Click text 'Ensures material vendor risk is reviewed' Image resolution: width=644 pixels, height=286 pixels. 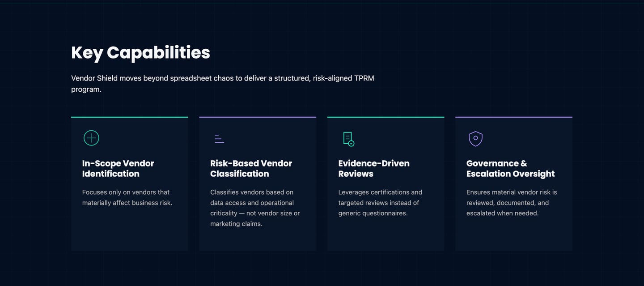click(512, 203)
